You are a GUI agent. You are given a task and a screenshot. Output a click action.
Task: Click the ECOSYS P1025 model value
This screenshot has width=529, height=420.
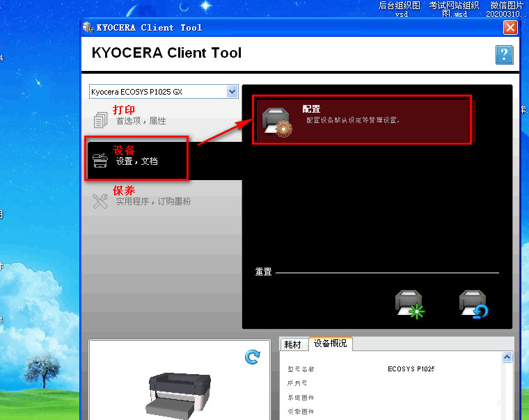coord(411,369)
